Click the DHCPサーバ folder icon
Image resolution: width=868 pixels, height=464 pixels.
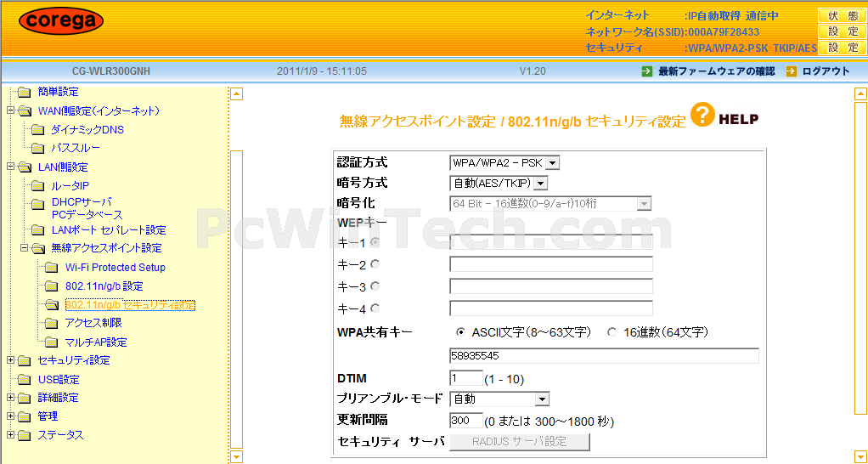click(x=37, y=205)
